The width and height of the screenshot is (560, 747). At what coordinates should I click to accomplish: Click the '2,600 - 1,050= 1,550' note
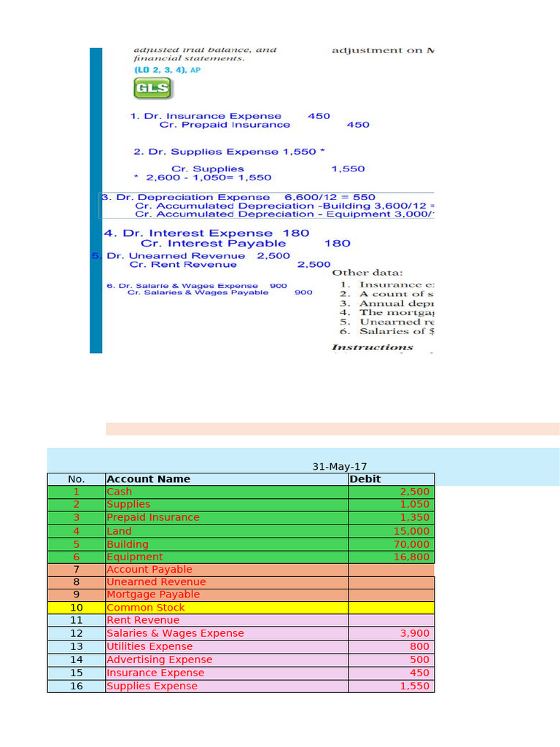[x=203, y=178]
